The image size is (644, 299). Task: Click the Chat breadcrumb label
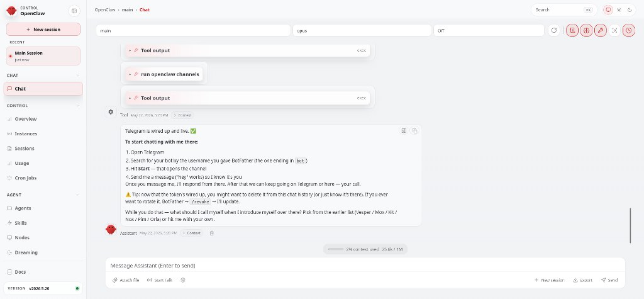145,9
